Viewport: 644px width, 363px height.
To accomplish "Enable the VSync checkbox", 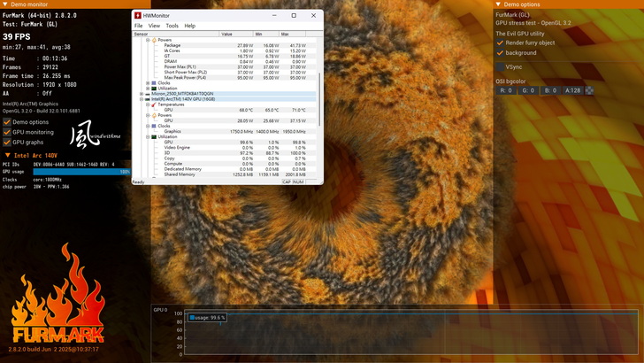I will pos(500,66).
